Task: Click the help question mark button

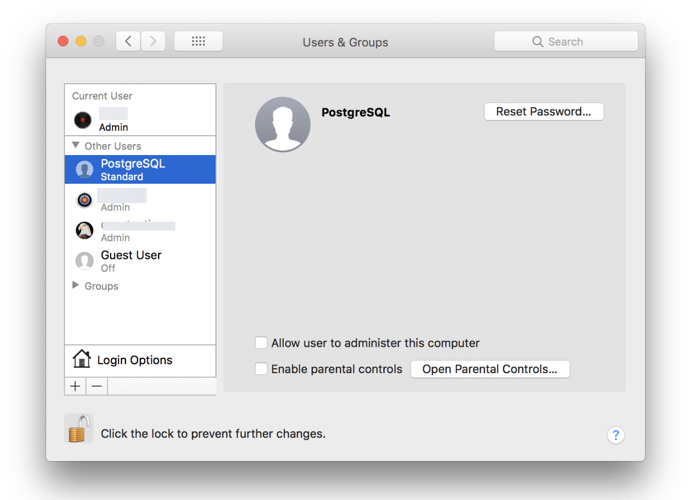Action: [x=615, y=435]
